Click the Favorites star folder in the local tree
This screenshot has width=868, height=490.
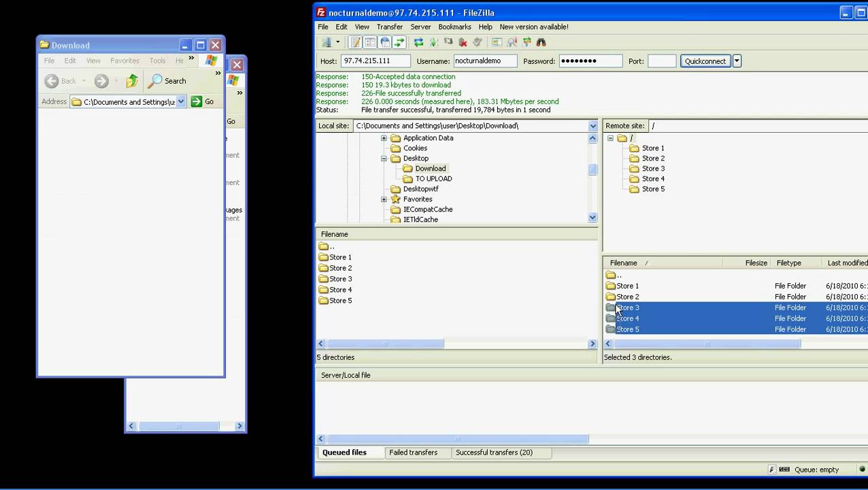(x=396, y=199)
